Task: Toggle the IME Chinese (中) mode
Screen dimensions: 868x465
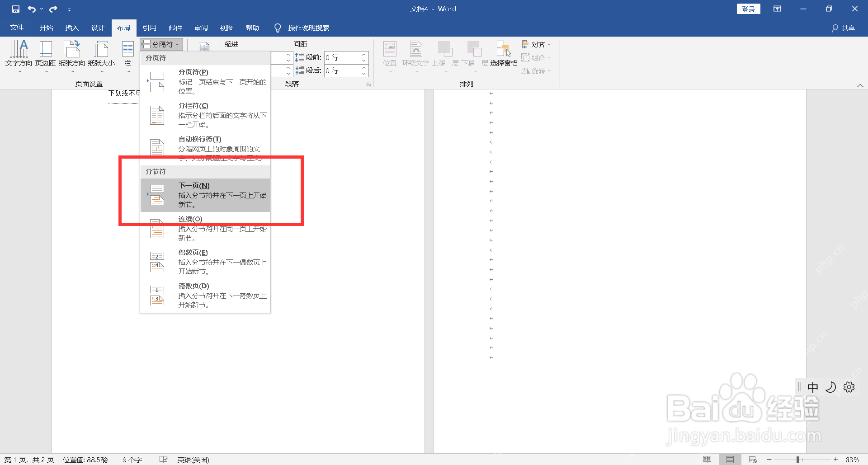Action: (813, 387)
